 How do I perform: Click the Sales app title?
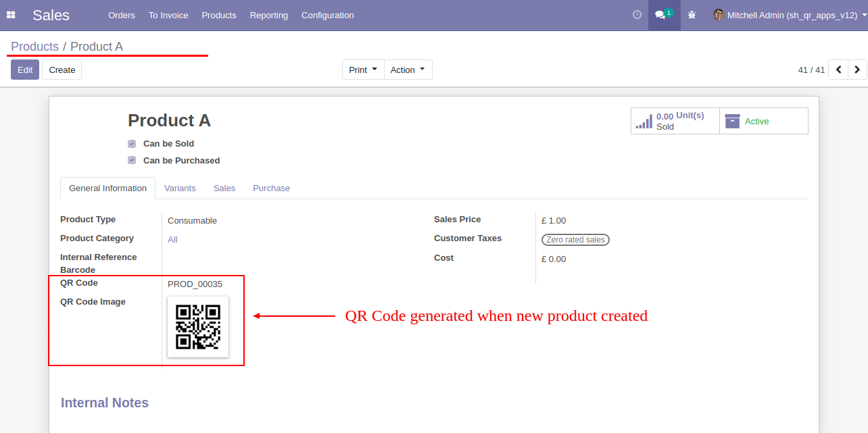pos(51,15)
